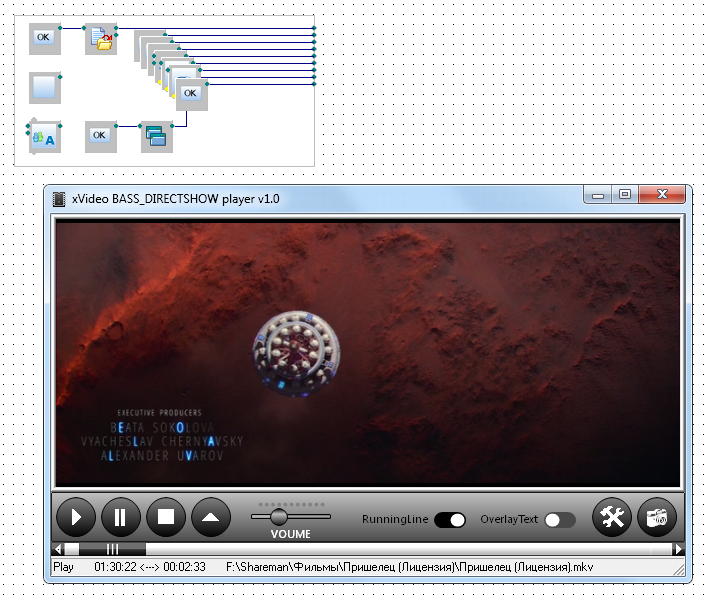Select the file-open folder node in diagram

point(101,39)
